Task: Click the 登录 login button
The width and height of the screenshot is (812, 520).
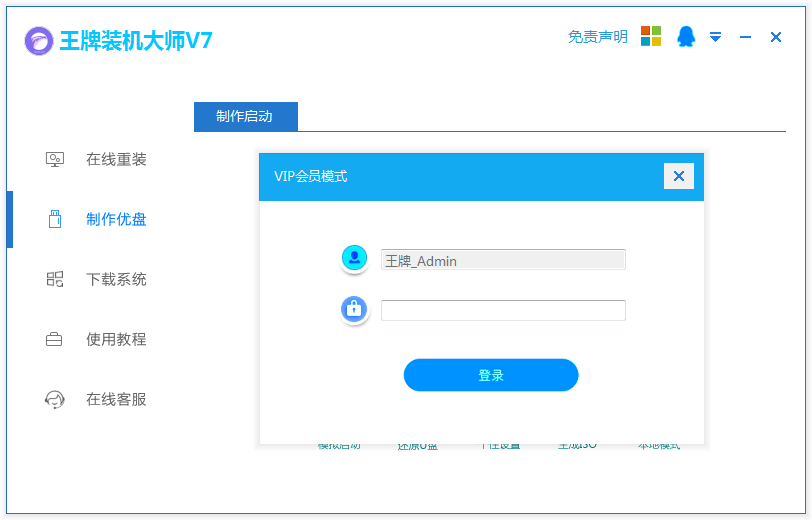Action: 491,375
